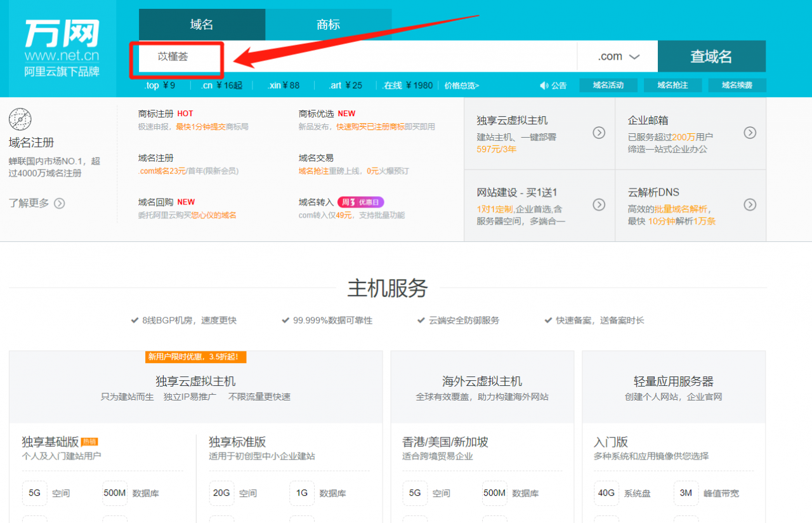Image resolution: width=812 pixels, height=523 pixels.
Task: Click the 域名注册 compass icon
Action: pyautogui.click(x=20, y=119)
